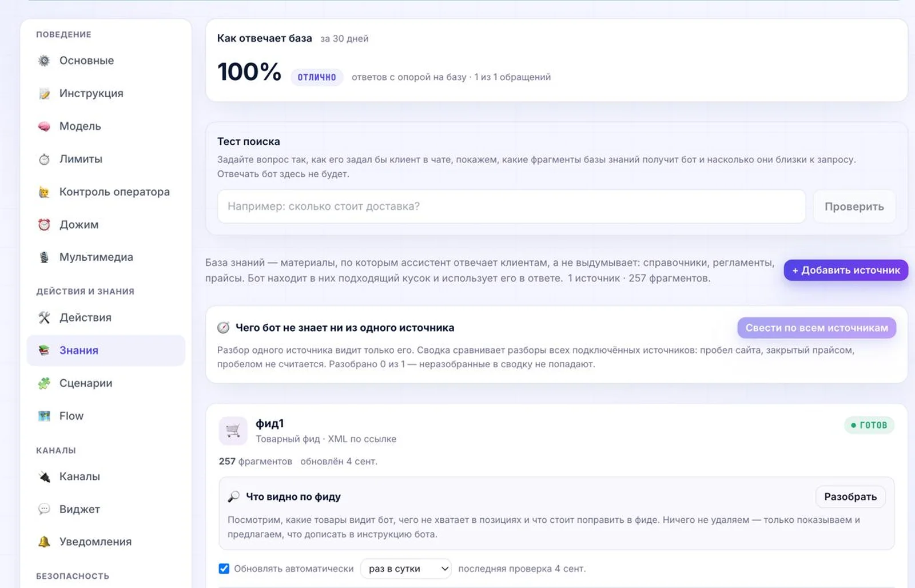Click the puzzle icon beside Сценарии

coord(44,383)
